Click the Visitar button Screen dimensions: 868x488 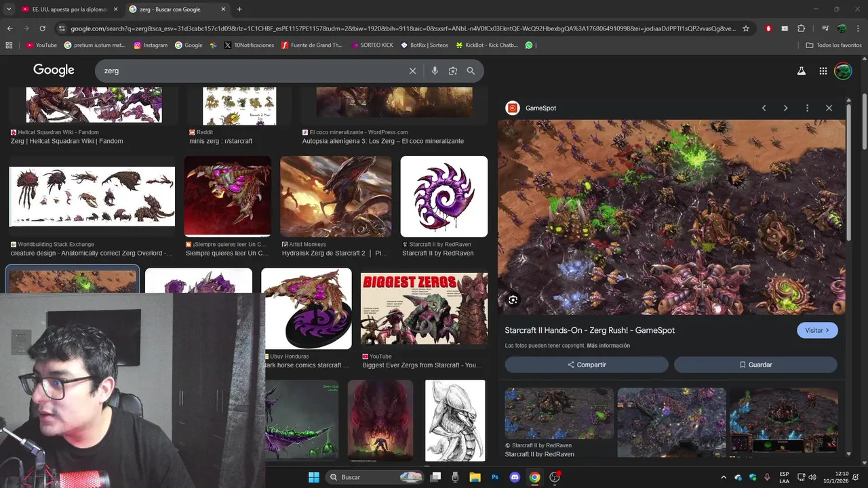(817, 330)
